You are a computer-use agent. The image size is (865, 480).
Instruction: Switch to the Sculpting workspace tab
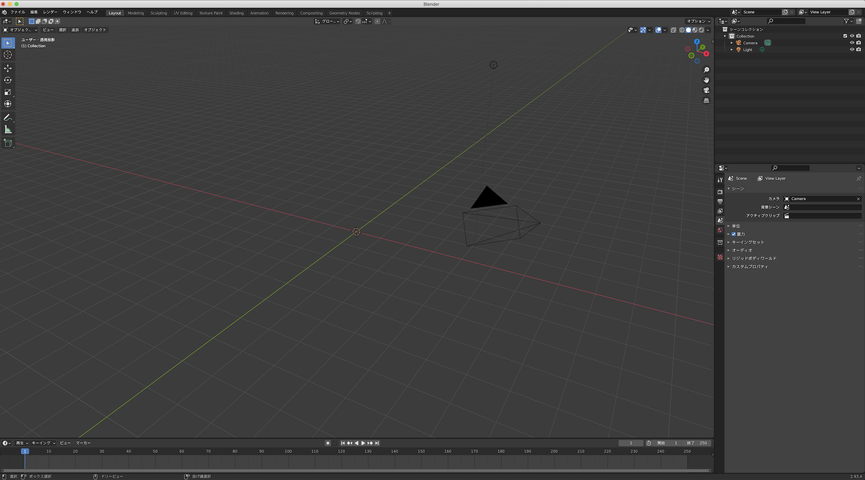tap(159, 13)
